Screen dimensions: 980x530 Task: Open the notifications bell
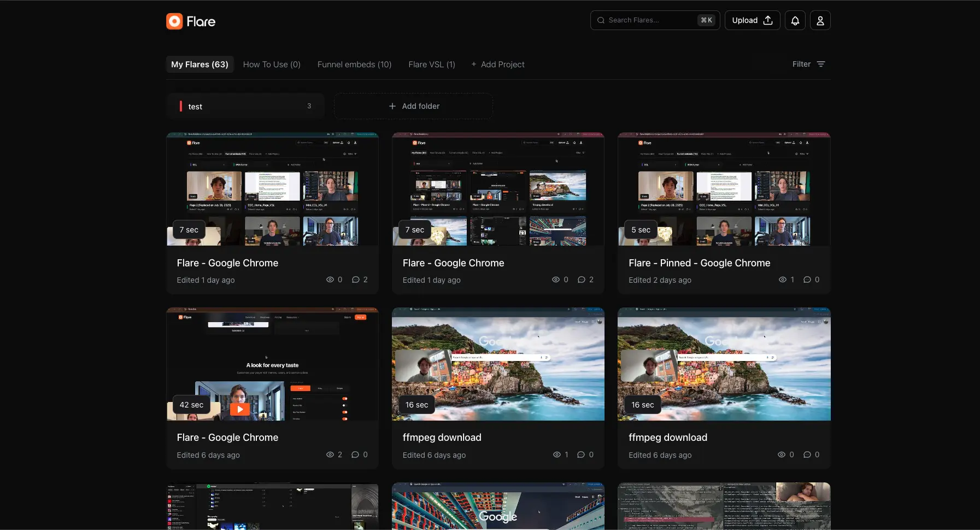[x=795, y=20]
